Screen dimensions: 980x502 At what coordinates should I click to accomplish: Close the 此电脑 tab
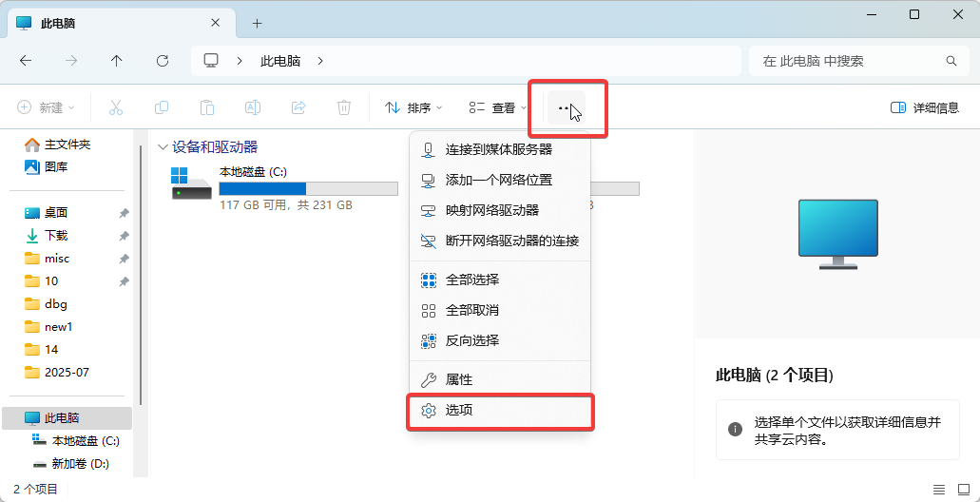[x=215, y=23]
